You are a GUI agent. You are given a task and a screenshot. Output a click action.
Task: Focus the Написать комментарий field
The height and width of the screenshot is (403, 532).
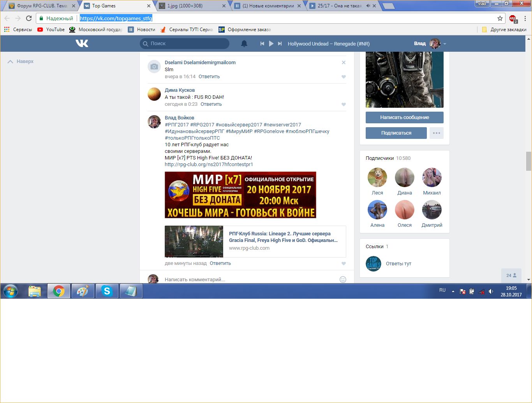pos(250,279)
